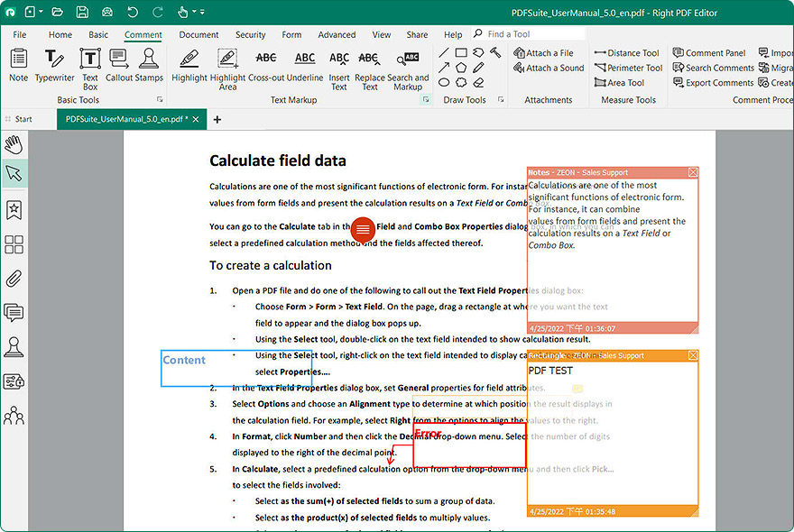Expand the touch mode dropdown arrow
Viewport: 794px width, 532px height.
[194, 12]
